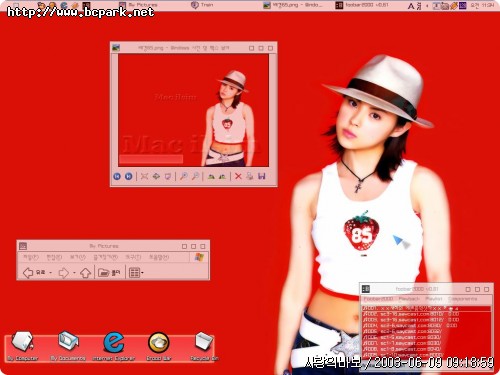Click the IME language indicator A in tray
500x375 pixels.
[411, 6]
